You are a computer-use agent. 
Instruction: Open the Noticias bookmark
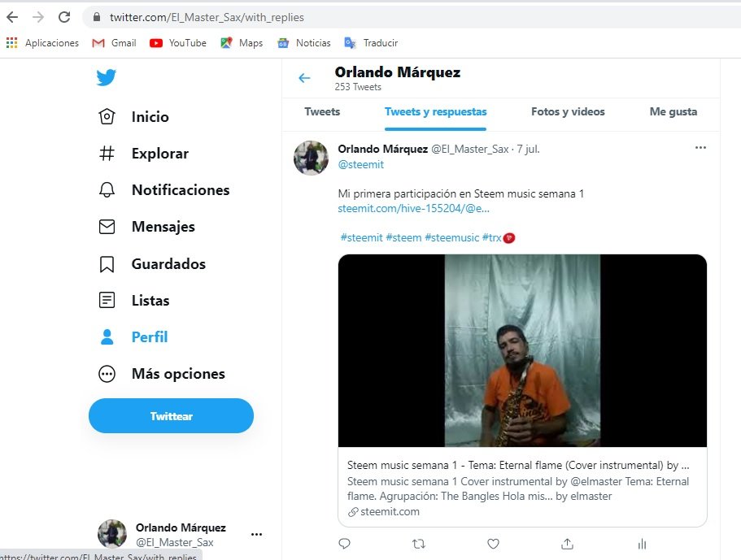coord(304,43)
